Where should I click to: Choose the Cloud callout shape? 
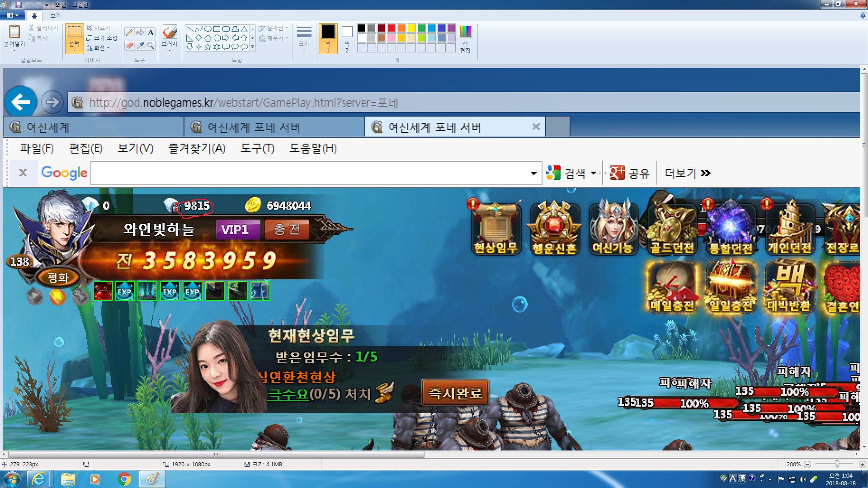pos(244,47)
